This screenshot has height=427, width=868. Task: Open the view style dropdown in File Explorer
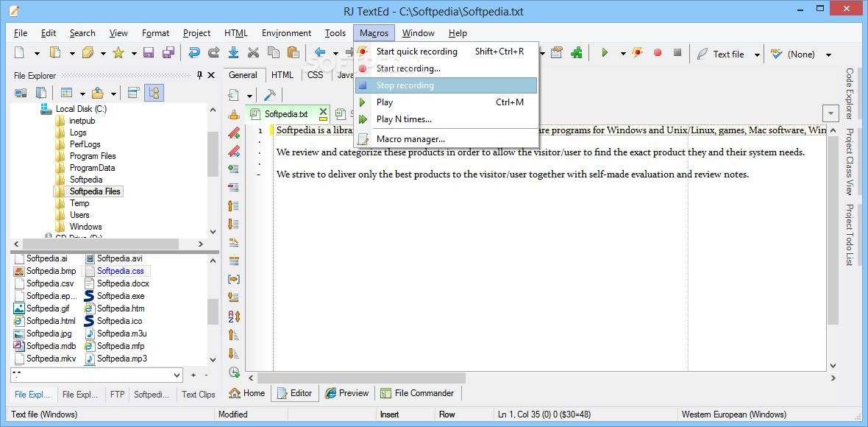tap(82, 93)
